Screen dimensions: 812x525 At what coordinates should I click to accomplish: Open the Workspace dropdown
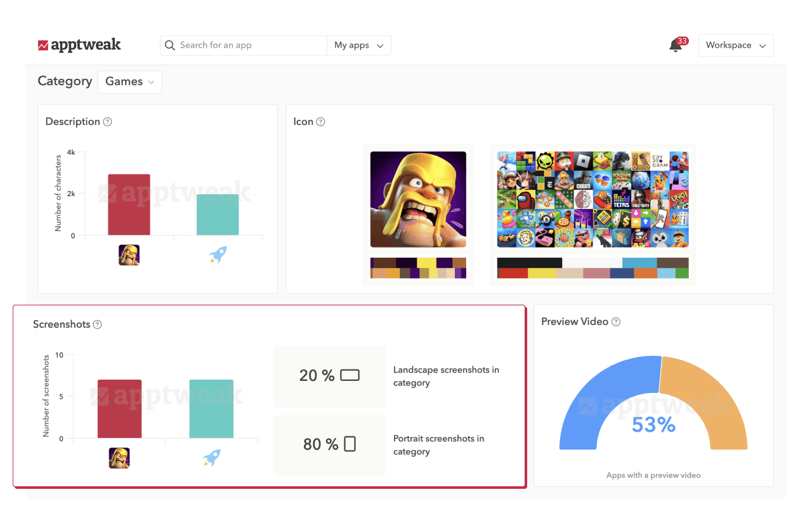(x=736, y=45)
